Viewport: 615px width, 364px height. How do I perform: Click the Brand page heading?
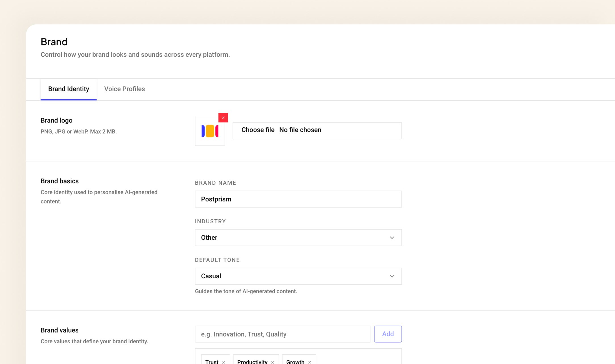pos(54,42)
